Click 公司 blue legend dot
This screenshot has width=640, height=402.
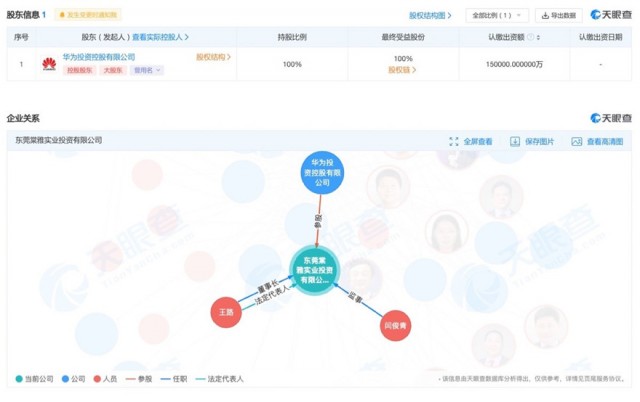65,379
